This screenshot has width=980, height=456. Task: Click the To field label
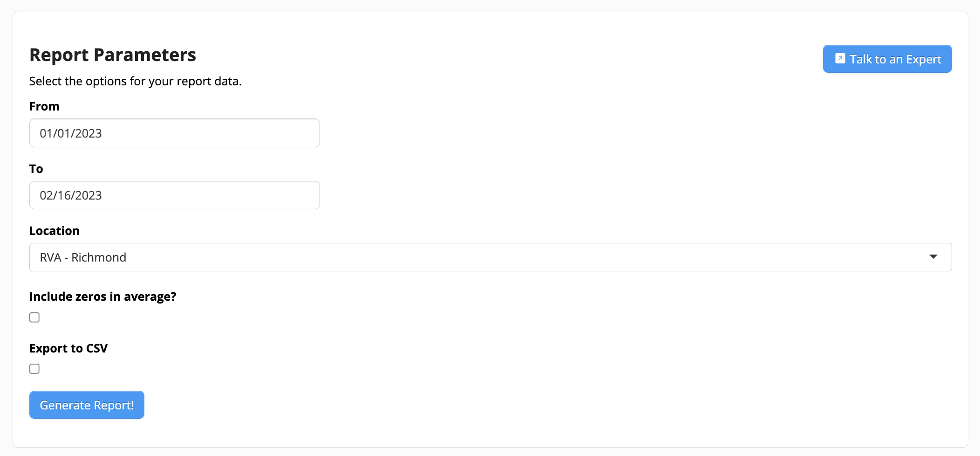(x=36, y=169)
